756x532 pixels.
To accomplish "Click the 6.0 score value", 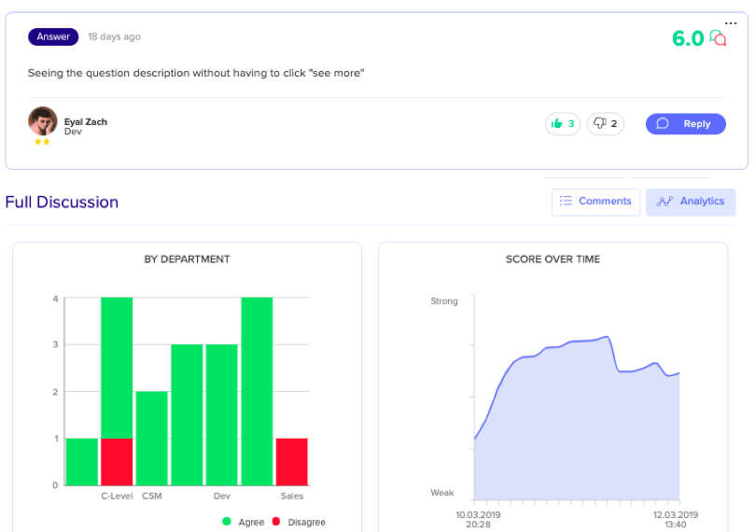I will tap(688, 38).
